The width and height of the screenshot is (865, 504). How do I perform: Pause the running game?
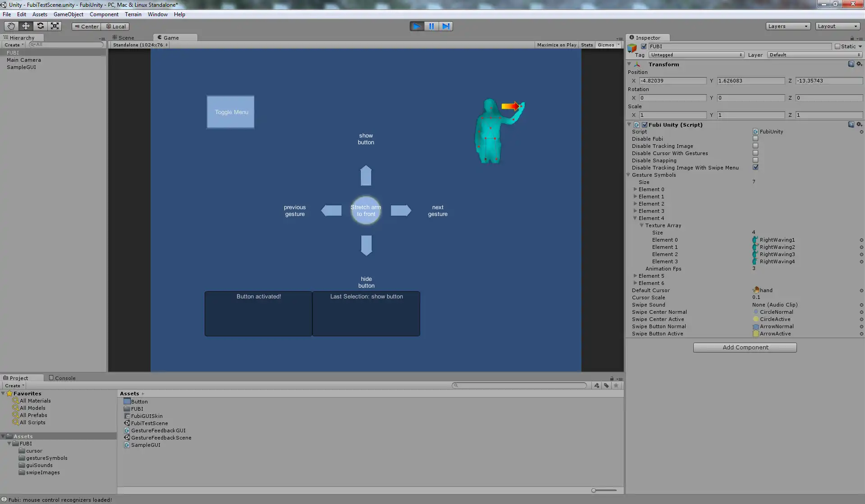pos(431,26)
